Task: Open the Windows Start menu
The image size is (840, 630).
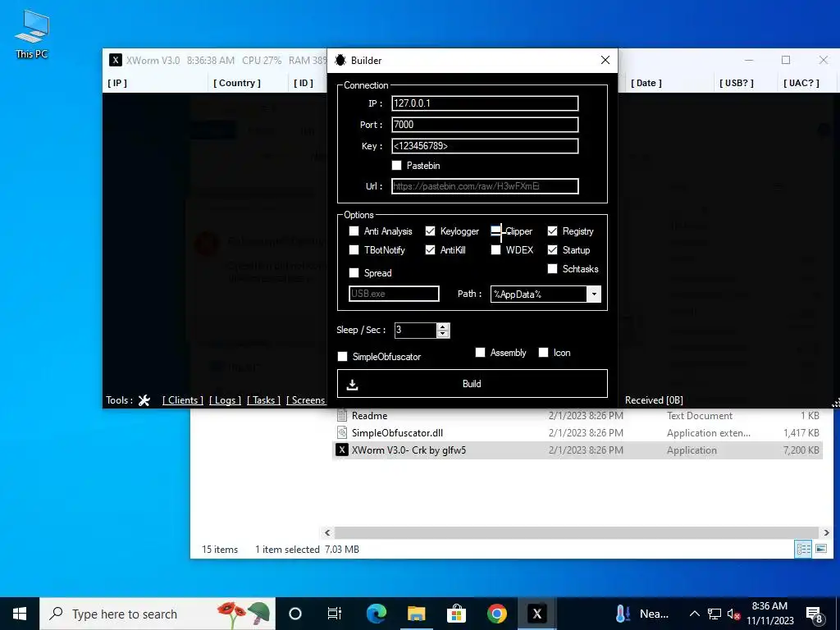Action: (x=20, y=614)
